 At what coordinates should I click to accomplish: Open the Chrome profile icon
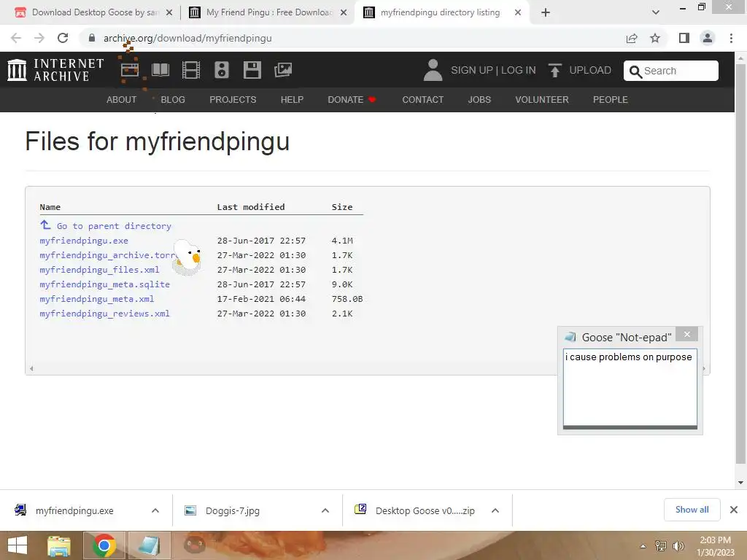pyautogui.click(x=708, y=38)
